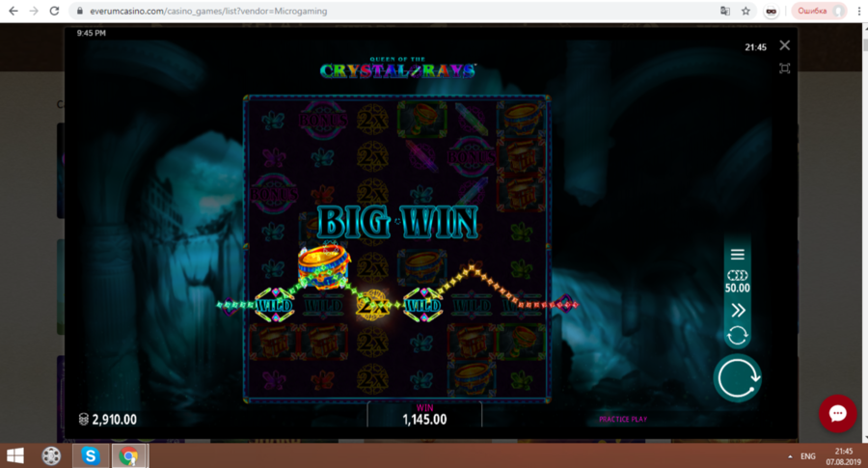Open the Chrome three-dot menu
The height and width of the screenshot is (468, 868).
[857, 12]
